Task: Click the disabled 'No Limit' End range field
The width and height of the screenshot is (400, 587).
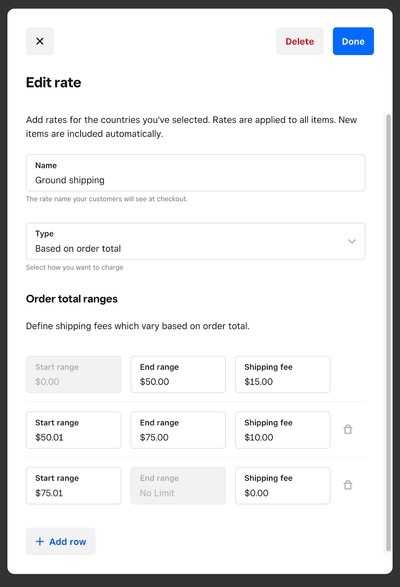Action: click(x=178, y=486)
